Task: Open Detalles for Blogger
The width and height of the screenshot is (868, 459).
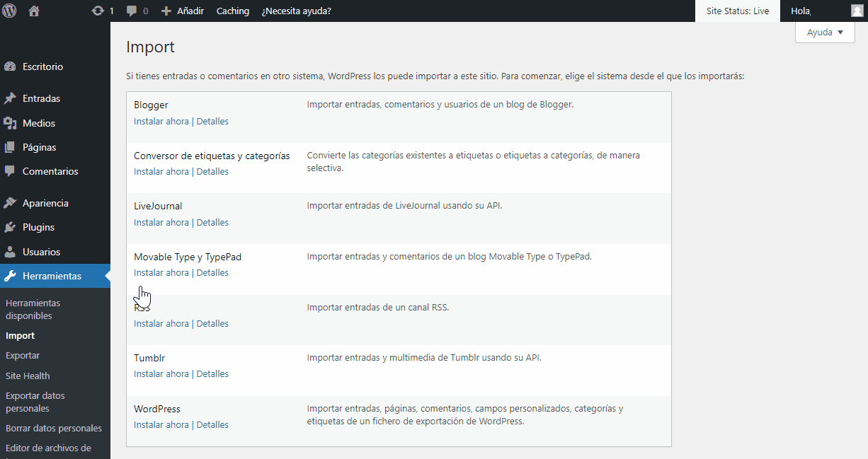Action: (x=212, y=122)
